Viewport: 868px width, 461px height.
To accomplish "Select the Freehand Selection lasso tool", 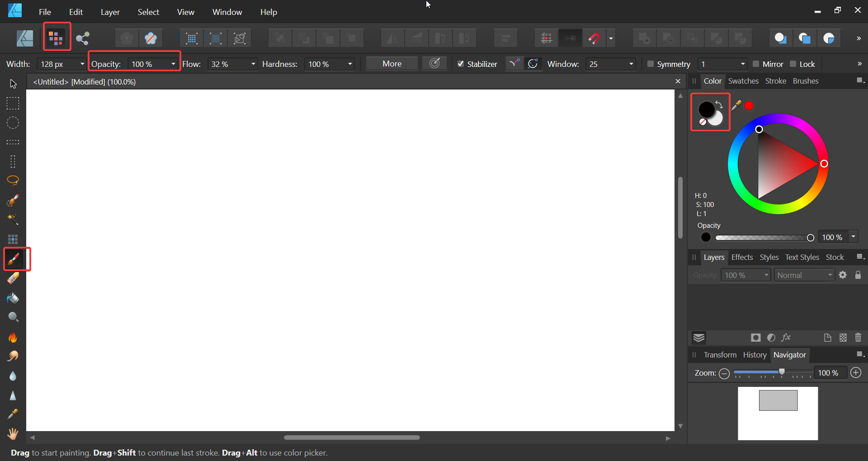I will (13, 181).
